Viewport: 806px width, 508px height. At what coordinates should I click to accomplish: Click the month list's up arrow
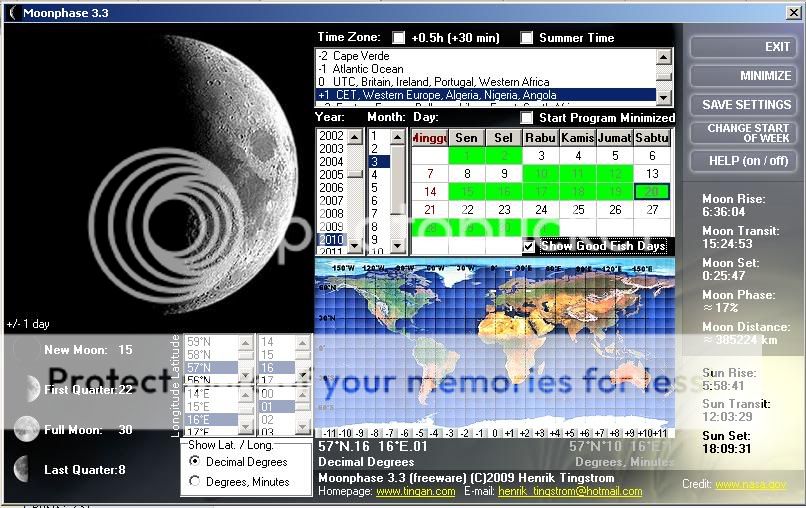click(397, 137)
